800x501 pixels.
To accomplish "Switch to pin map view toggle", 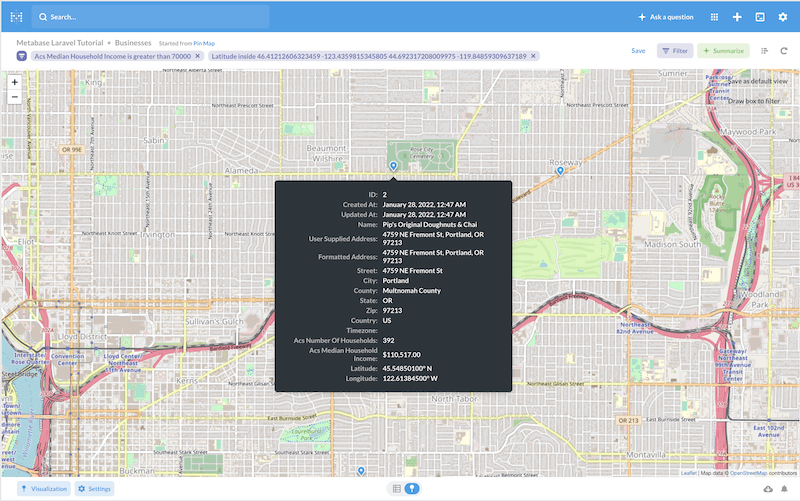I will (412, 489).
